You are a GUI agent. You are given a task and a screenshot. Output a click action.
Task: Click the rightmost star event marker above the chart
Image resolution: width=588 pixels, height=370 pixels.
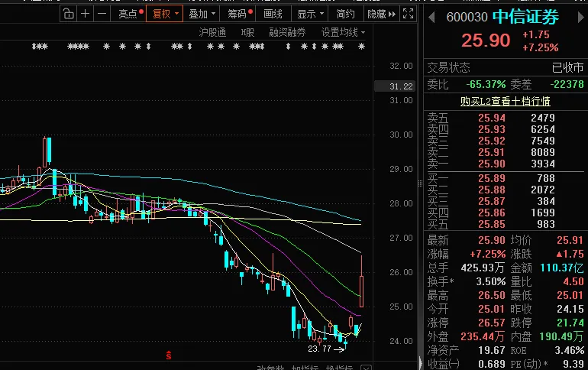361,47
